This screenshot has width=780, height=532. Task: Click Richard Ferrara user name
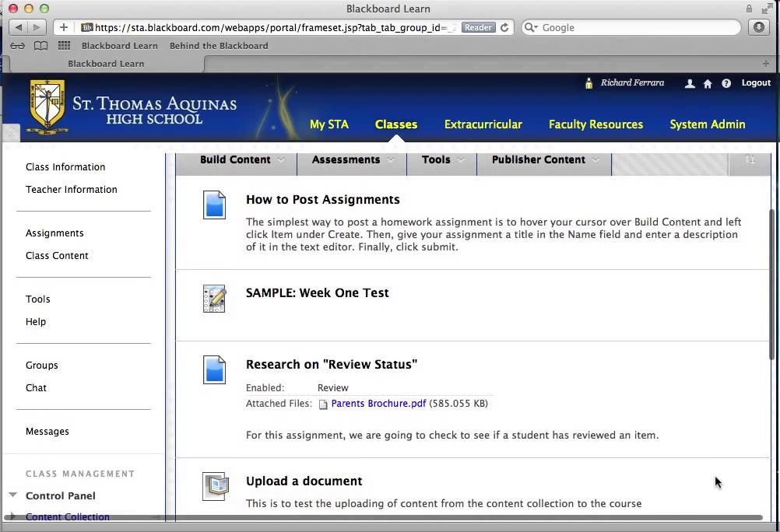click(632, 82)
